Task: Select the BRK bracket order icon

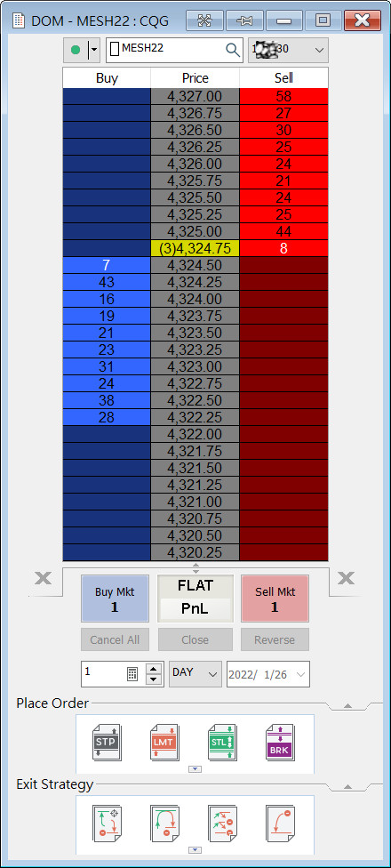Action: 281,743
